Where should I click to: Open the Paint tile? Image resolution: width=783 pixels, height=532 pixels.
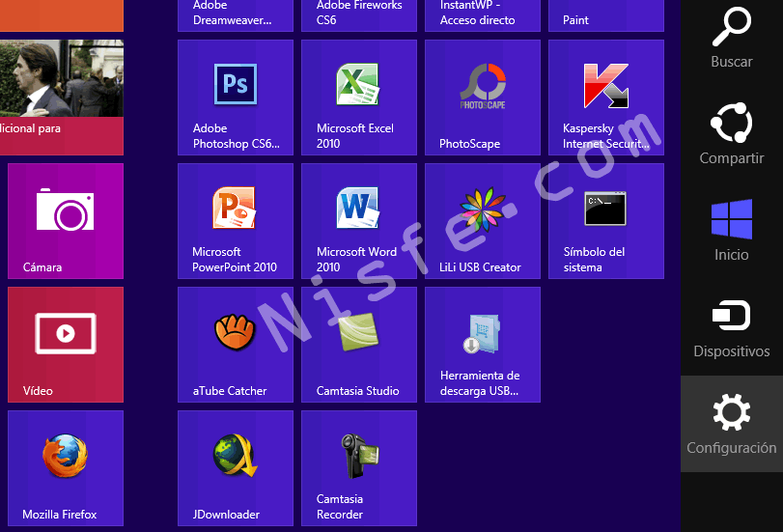click(x=606, y=15)
